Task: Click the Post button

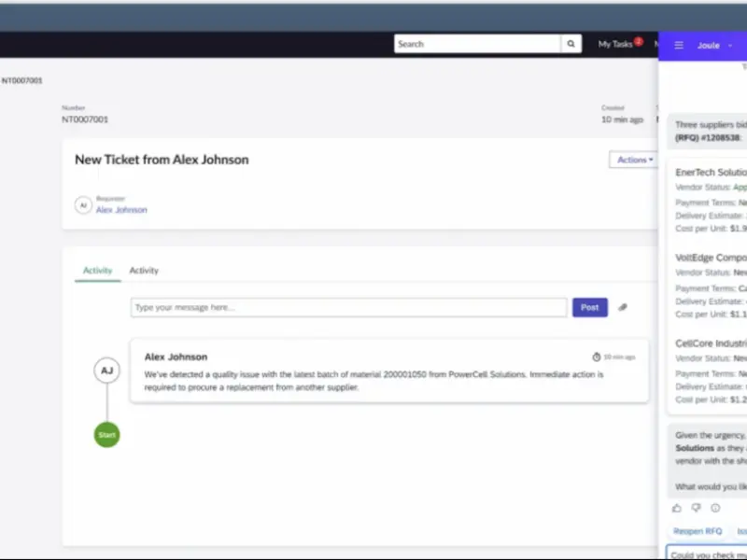Action: click(590, 308)
